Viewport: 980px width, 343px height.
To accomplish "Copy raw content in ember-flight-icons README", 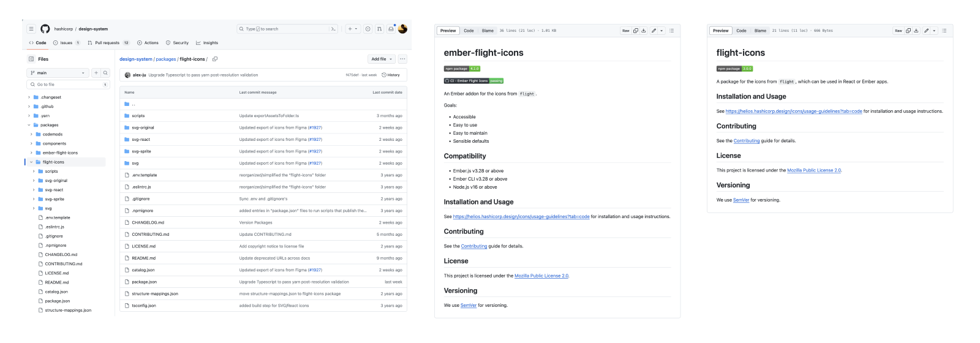I will coord(636,31).
